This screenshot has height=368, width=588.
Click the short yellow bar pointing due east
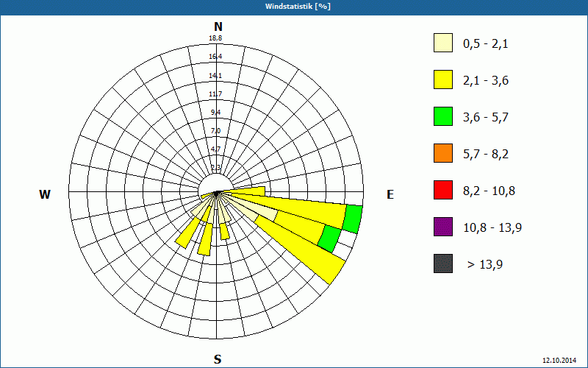point(245,191)
